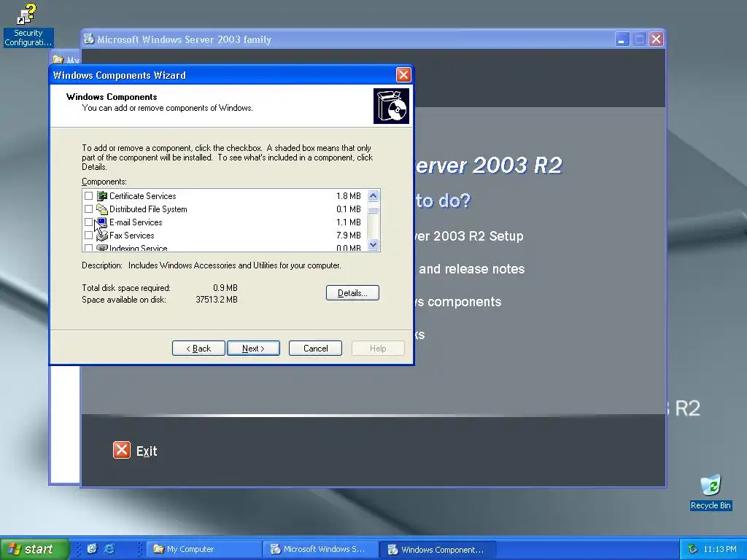Click the Fax Services icon
747x560 pixels.
pos(102,236)
